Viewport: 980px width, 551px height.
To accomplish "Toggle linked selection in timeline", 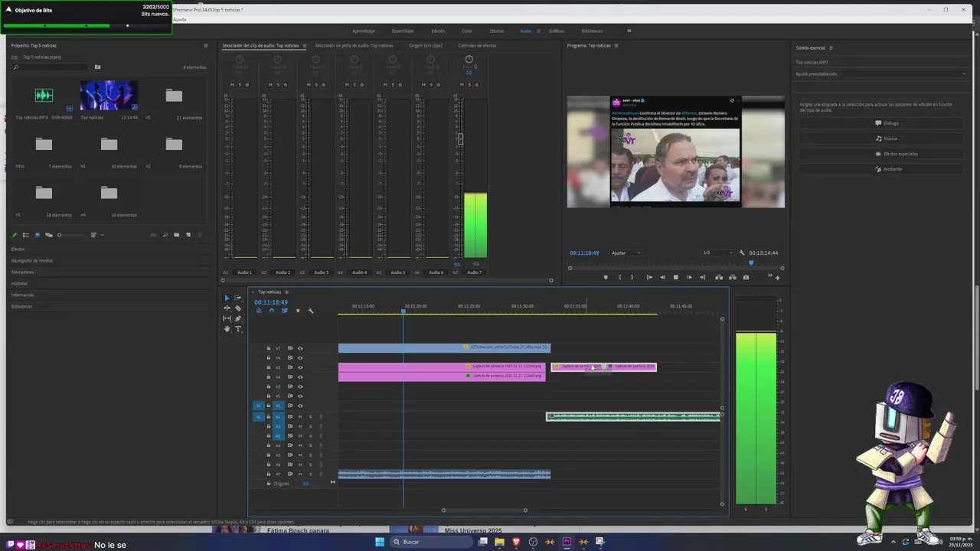I will [284, 311].
